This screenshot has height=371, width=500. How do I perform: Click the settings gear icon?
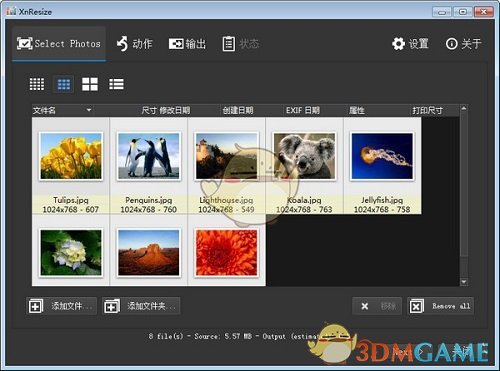pyautogui.click(x=398, y=44)
